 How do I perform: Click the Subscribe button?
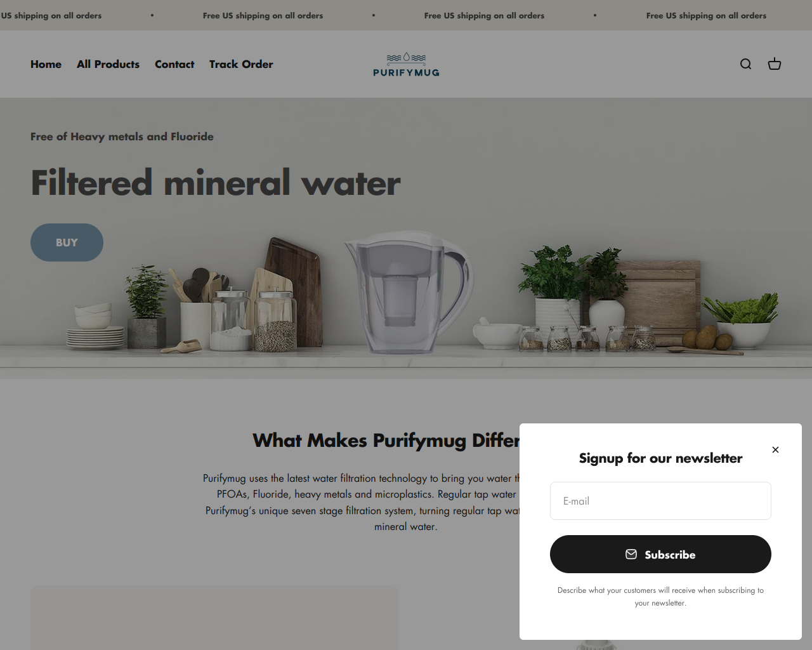(x=660, y=554)
